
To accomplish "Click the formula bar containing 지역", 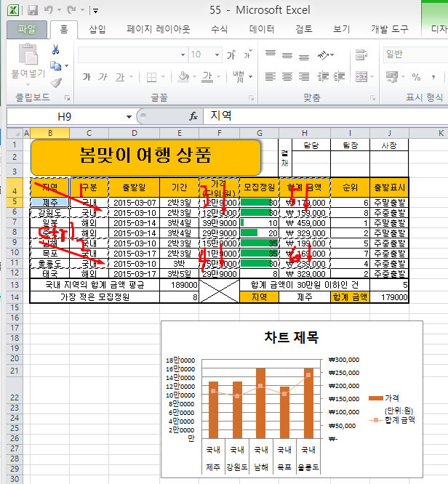I will point(325,116).
